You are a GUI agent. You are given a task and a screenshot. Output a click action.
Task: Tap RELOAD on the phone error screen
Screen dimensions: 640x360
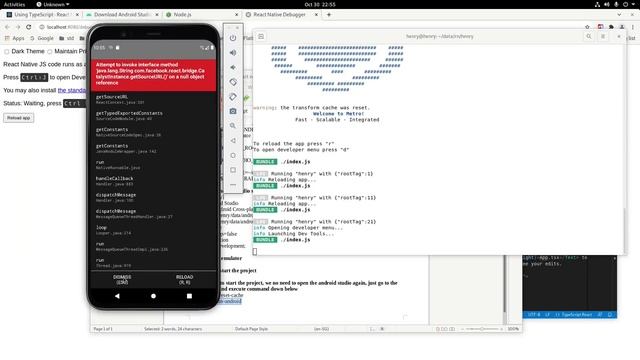pos(184,279)
